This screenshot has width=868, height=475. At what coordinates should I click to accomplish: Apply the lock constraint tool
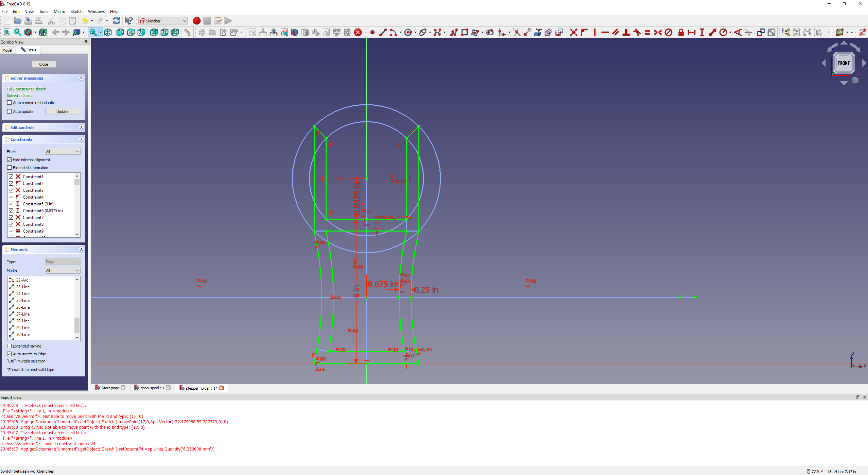tap(681, 32)
